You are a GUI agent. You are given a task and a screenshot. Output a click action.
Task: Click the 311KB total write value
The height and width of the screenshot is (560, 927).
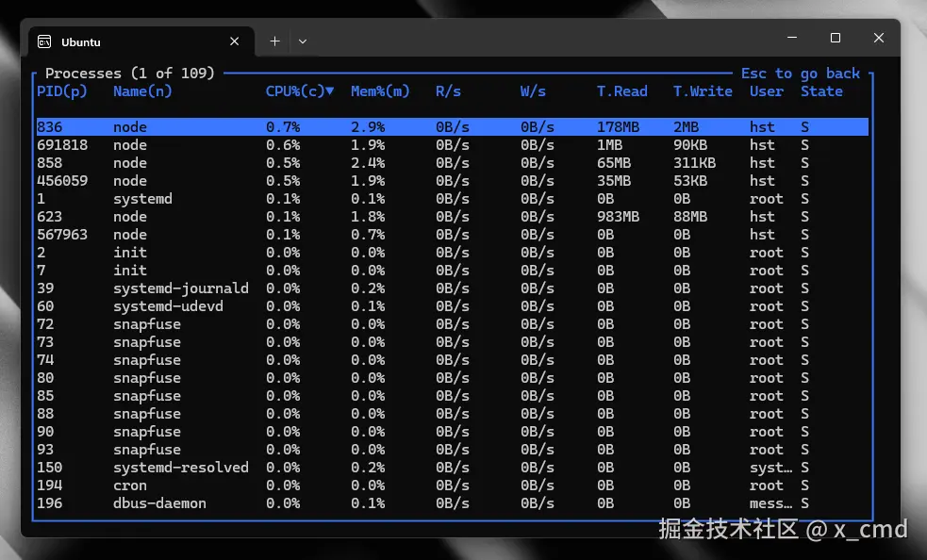click(695, 162)
